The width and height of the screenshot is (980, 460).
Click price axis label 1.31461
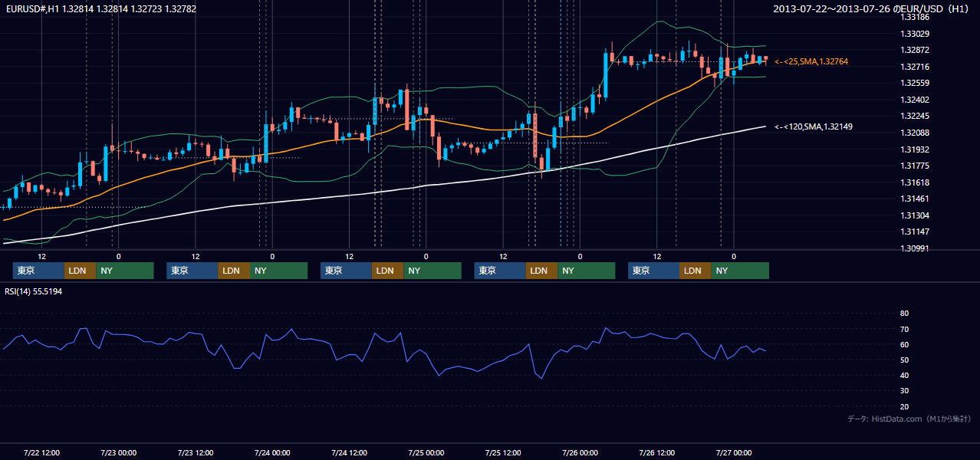(914, 199)
